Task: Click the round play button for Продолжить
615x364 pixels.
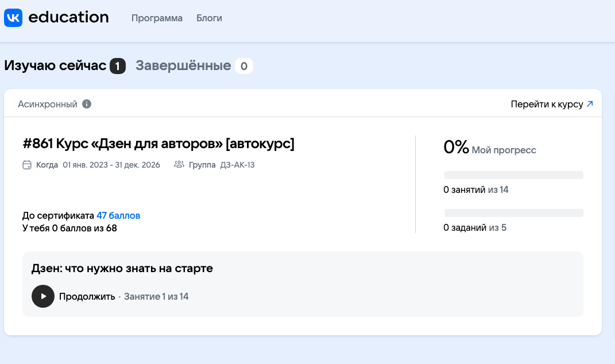Action: point(42,296)
